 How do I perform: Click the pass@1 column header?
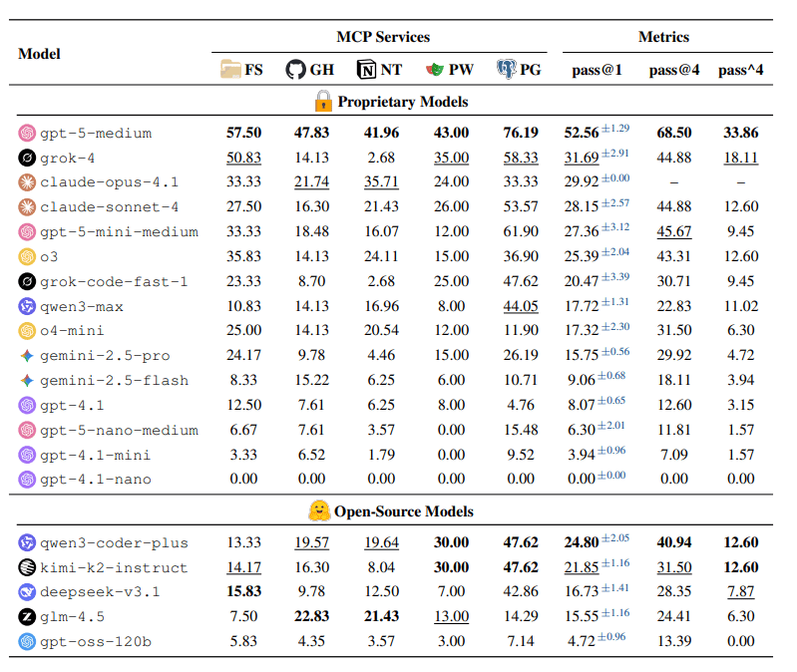[597, 70]
